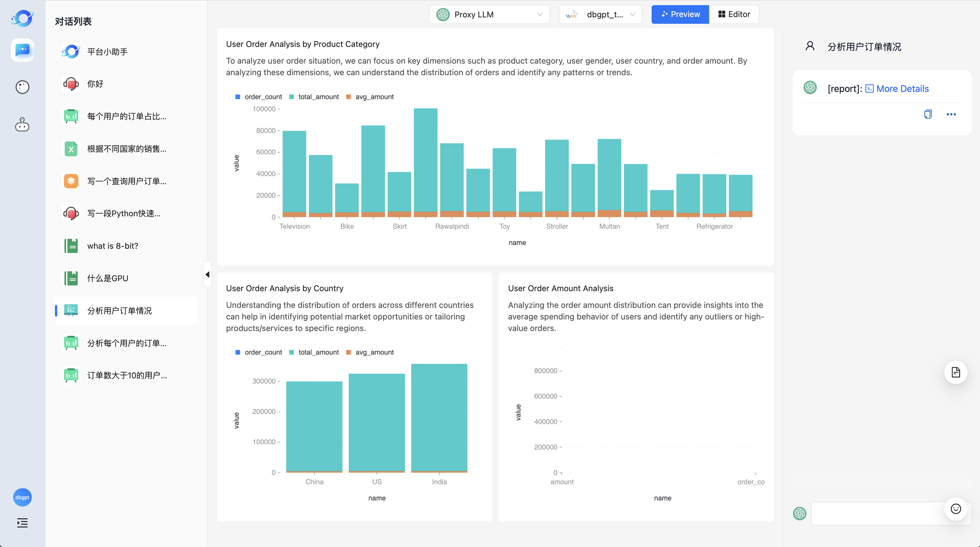The height and width of the screenshot is (547, 980).
Task: Open the three-dot more options menu
Action: [951, 114]
